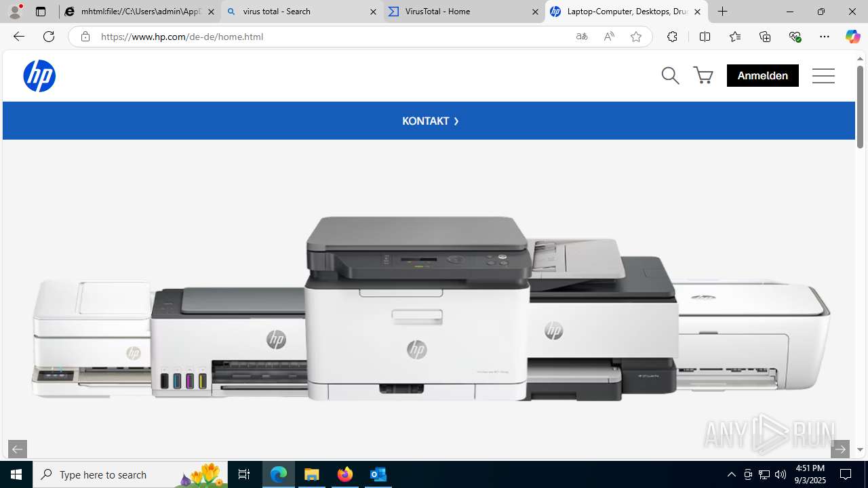Click the scrollbar up arrow

860,59
